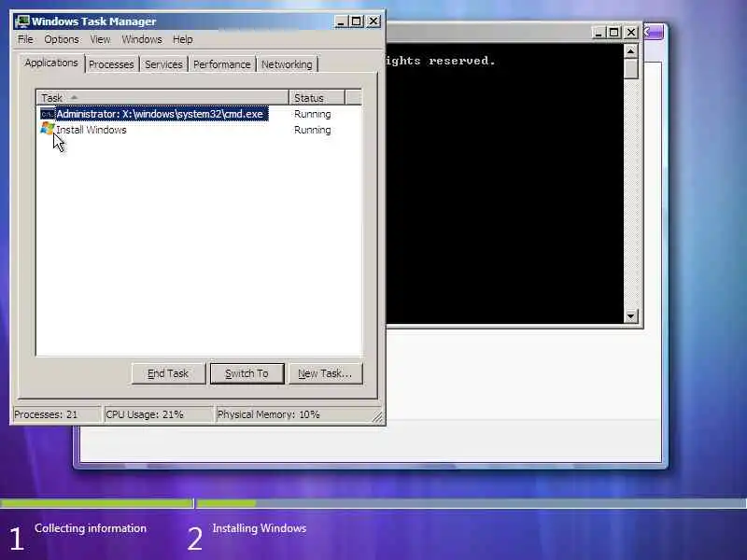Minimize the Task Manager window
Screen dimensions: 747x560
tap(340, 21)
